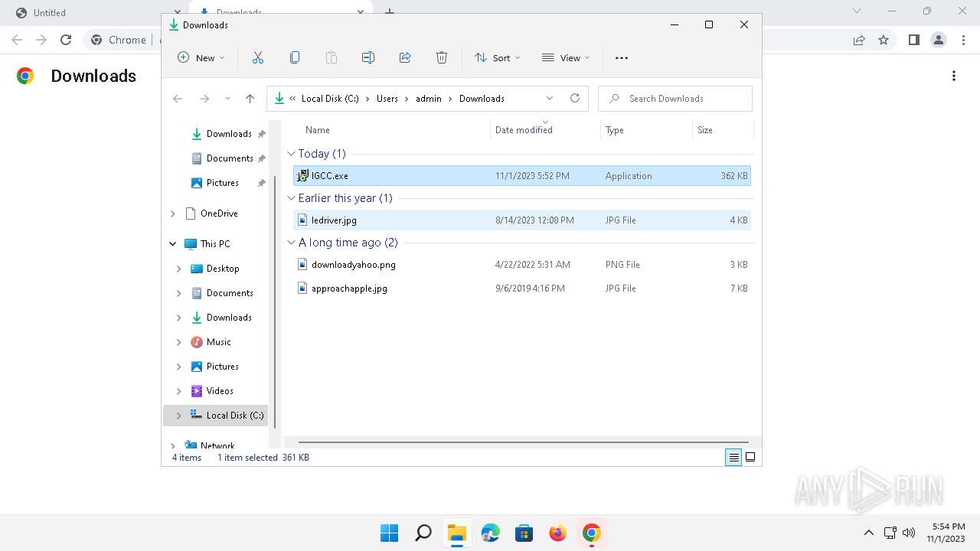Click Explorer forward navigation arrow
Viewport: 980px width, 551px height.
[204, 98]
